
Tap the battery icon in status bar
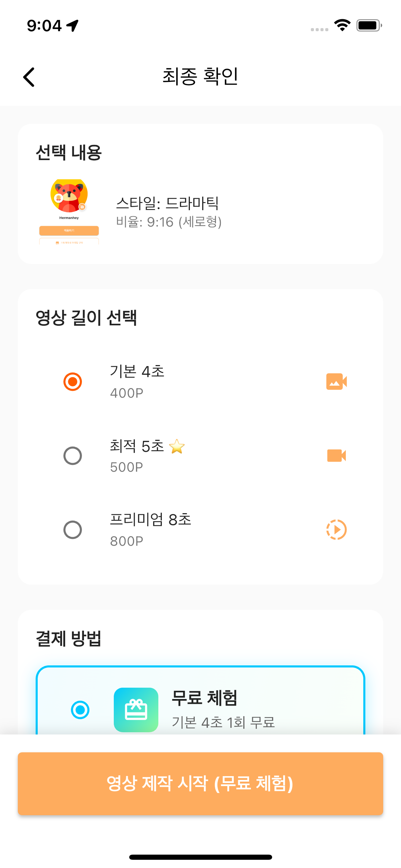369,25
